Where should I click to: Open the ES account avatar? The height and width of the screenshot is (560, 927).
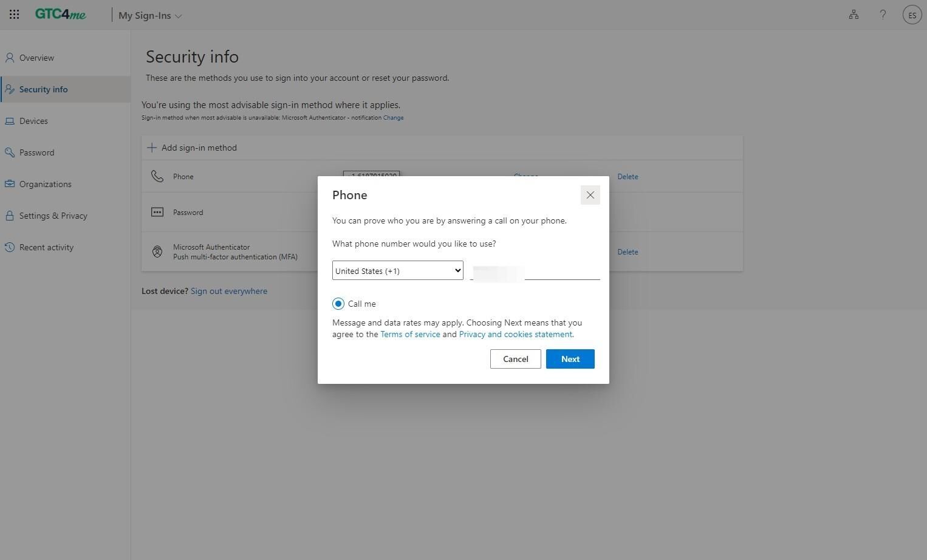[x=912, y=15]
